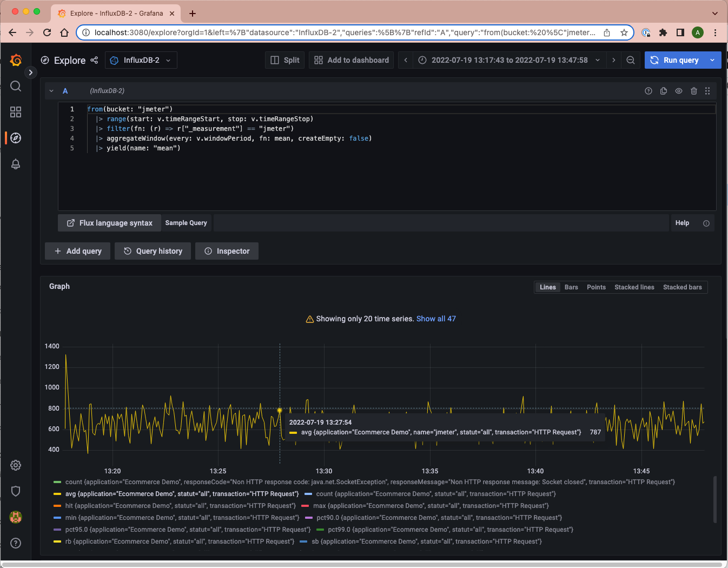Click the avg series yellow color swatch
The width and height of the screenshot is (728, 568).
[57, 494]
